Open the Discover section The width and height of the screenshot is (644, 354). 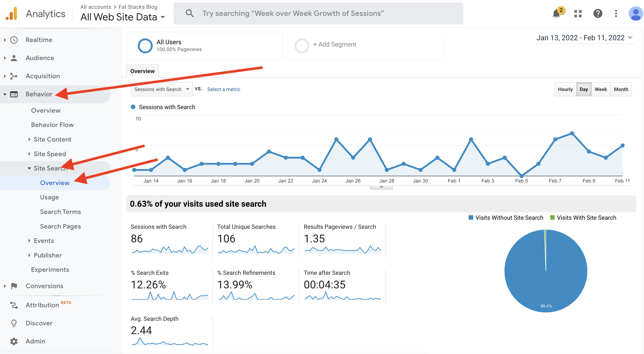point(39,323)
